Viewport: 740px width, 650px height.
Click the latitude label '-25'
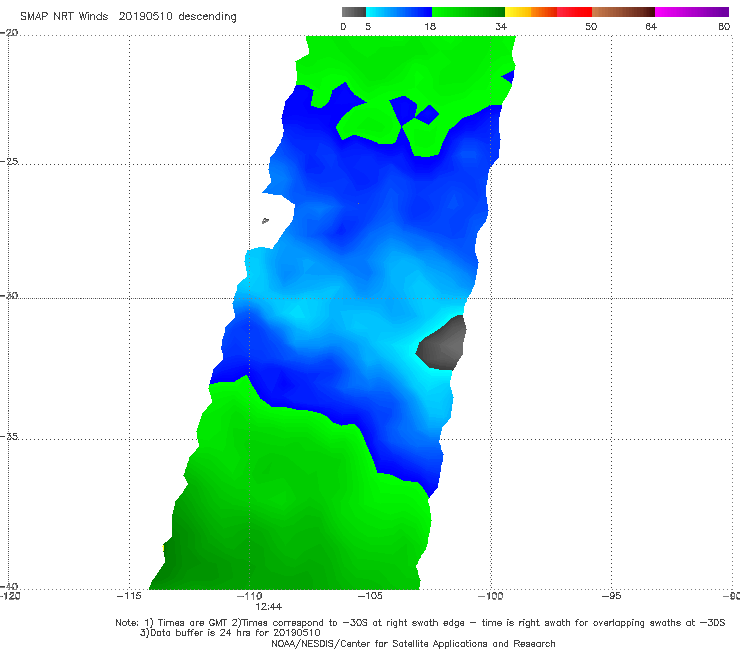tap(9, 161)
